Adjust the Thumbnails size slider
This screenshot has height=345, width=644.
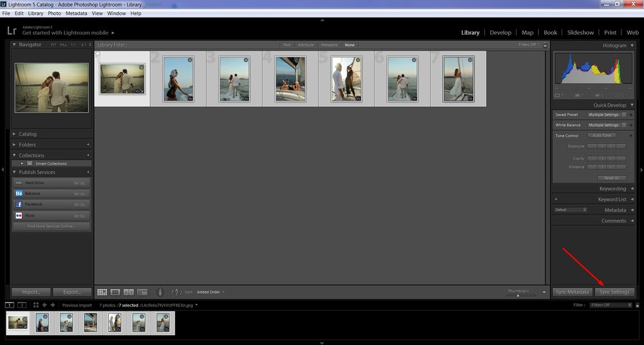coord(518,295)
